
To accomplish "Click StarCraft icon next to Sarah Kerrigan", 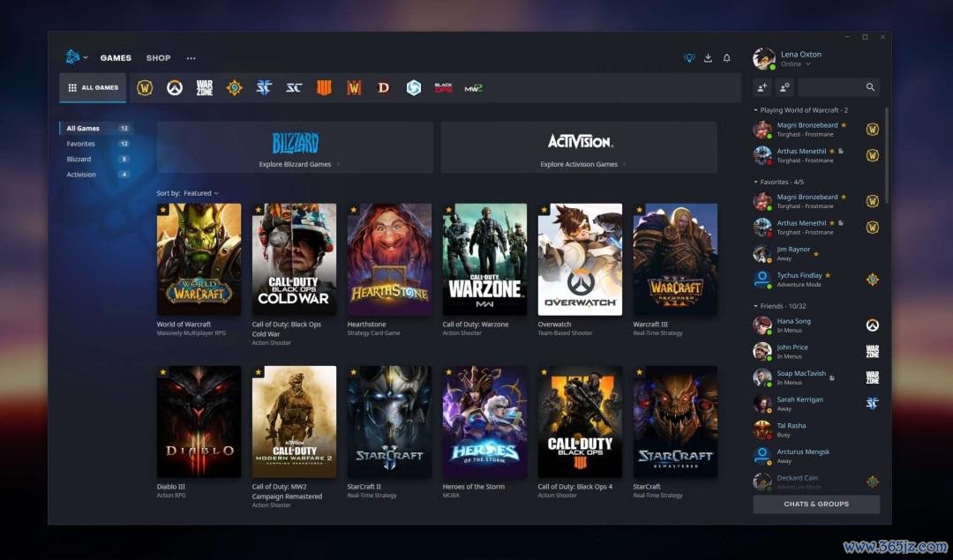I will [x=872, y=403].
